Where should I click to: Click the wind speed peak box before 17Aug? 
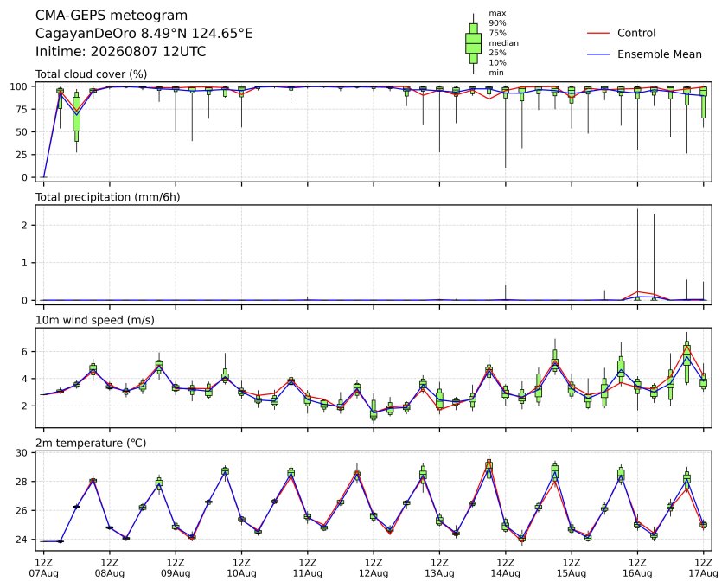click(687, 358)
